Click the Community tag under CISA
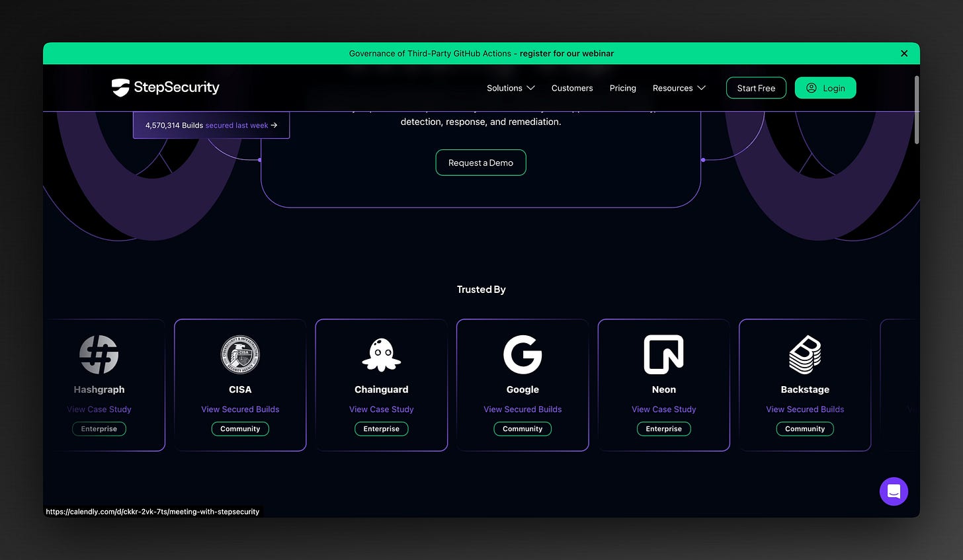 point(240,429)
